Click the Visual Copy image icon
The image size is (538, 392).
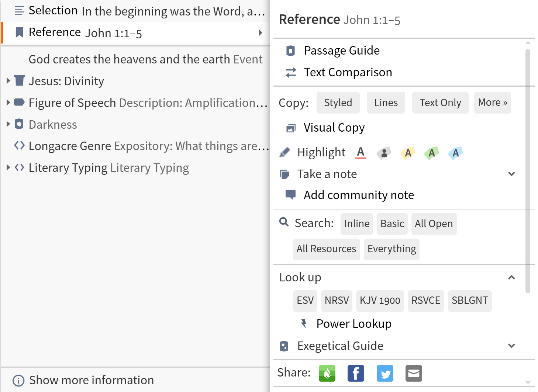point(291,128)
